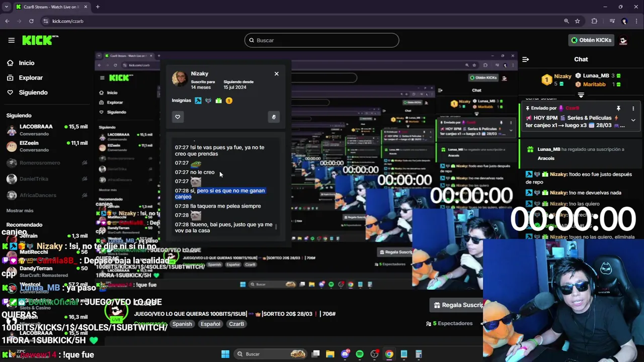Viewport: 644px width, 362px height.
Task: Bookmark this page with the star
Action: (578, 21)
